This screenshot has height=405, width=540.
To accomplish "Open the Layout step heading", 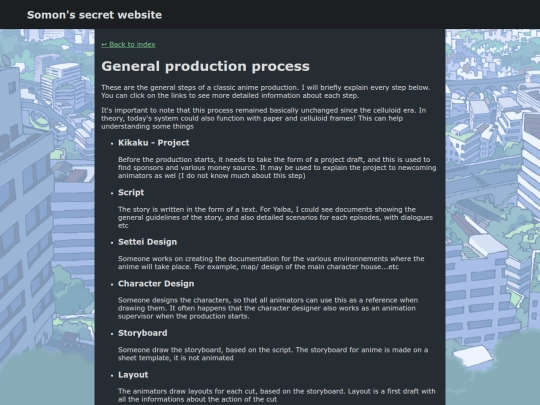I will coord(133,375).
